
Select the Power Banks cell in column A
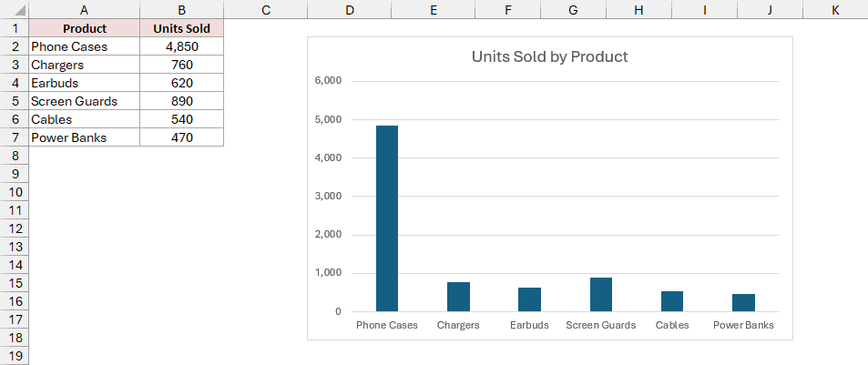point(84,137)
